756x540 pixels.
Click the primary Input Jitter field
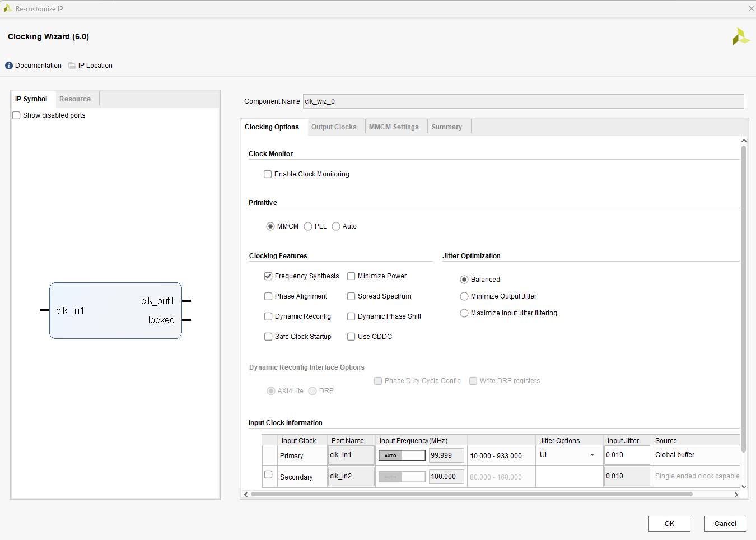pyautogui.click(x=626, y=455)
